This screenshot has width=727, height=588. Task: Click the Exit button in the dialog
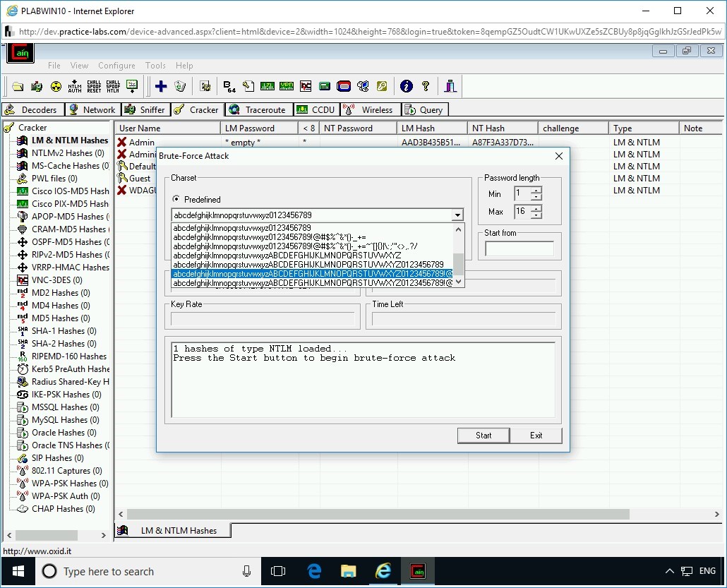point(536,435)
